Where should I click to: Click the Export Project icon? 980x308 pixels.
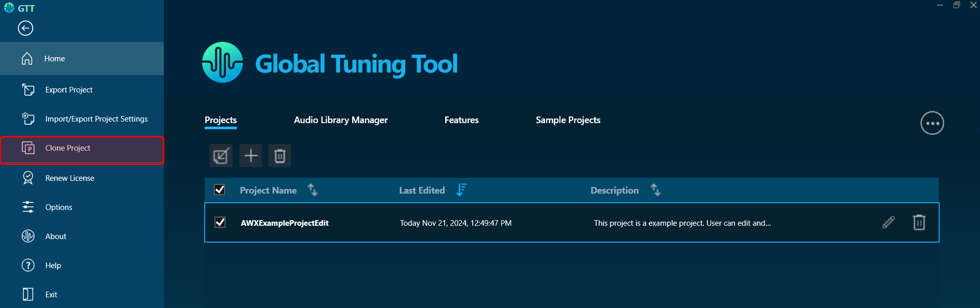pos(28,90)
